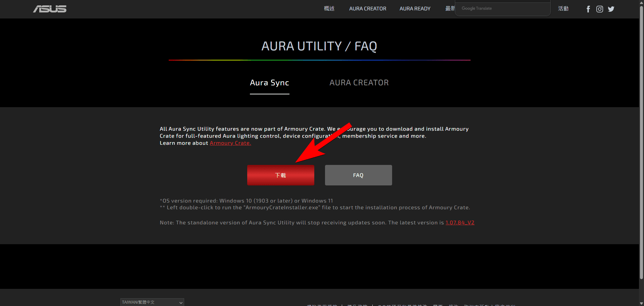The height and width of the screenshot is (306, 644).
Task: Switch to the AURA CREATOR tab
Action: tap(359, 83)
